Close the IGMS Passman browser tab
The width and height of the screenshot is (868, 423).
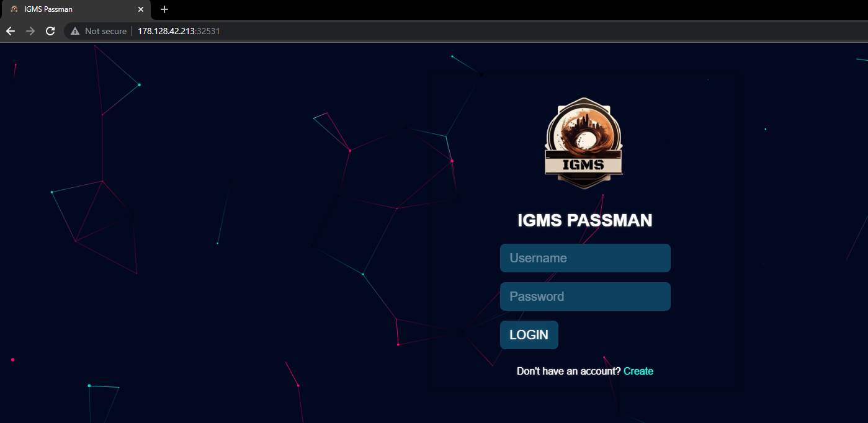(x=141, y=9)
